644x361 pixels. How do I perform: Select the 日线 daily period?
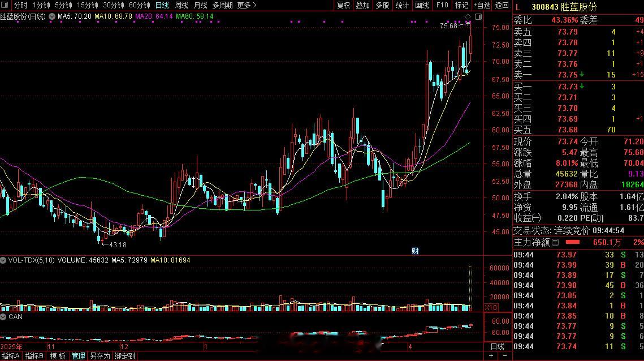click(x=162, y=5)
